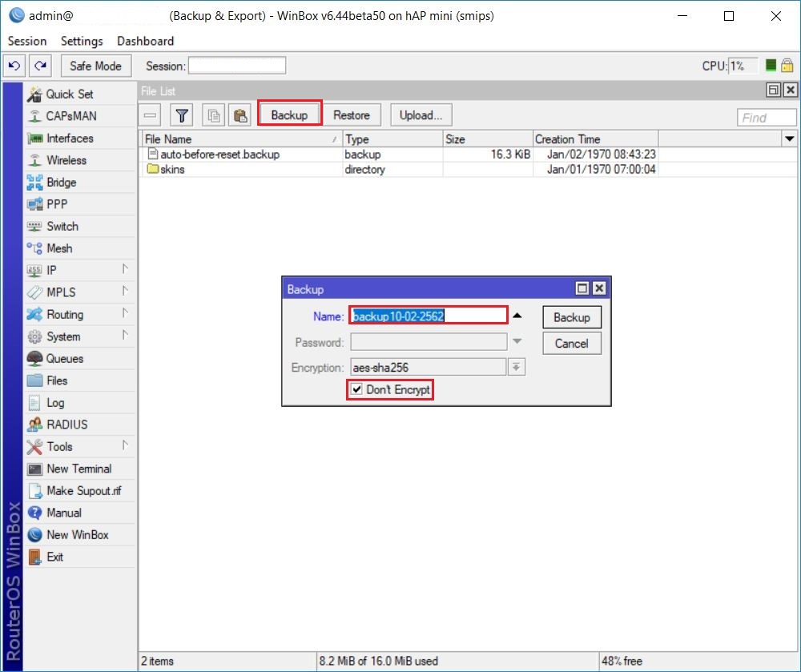The height and width of the screenshot is (672, 801).
Task: Select the filter funnel icon in File List
Action: pyautogui.click(x=182, y=115)
